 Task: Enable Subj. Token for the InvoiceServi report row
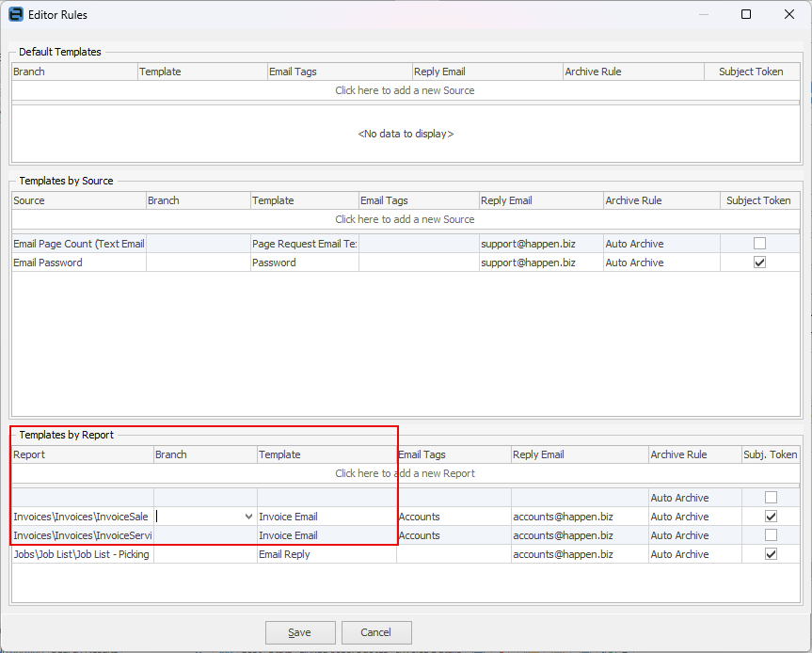[x=771, y=535]
